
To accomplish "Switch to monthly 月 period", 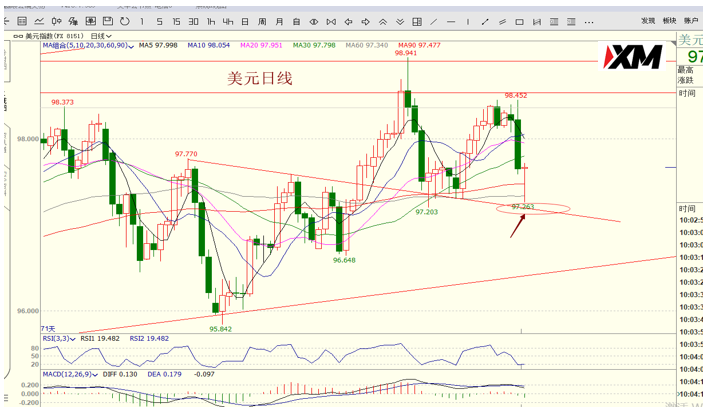I will (279, 21).
